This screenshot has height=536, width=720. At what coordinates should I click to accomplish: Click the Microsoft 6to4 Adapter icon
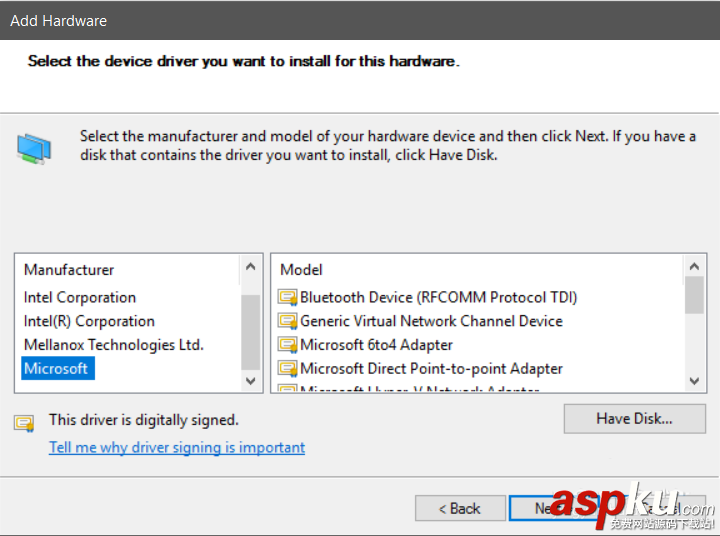(x=288, y=345)
